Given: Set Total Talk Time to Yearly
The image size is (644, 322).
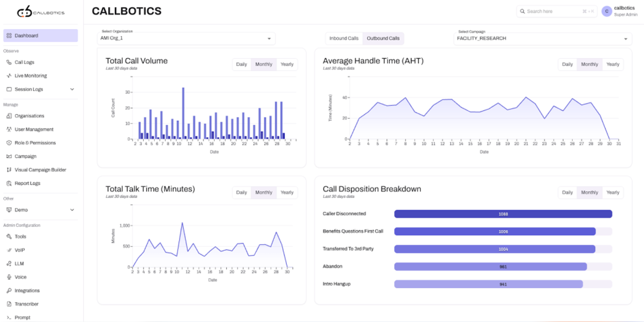Looking at the screenshot, I should click(x=287, y=193).
